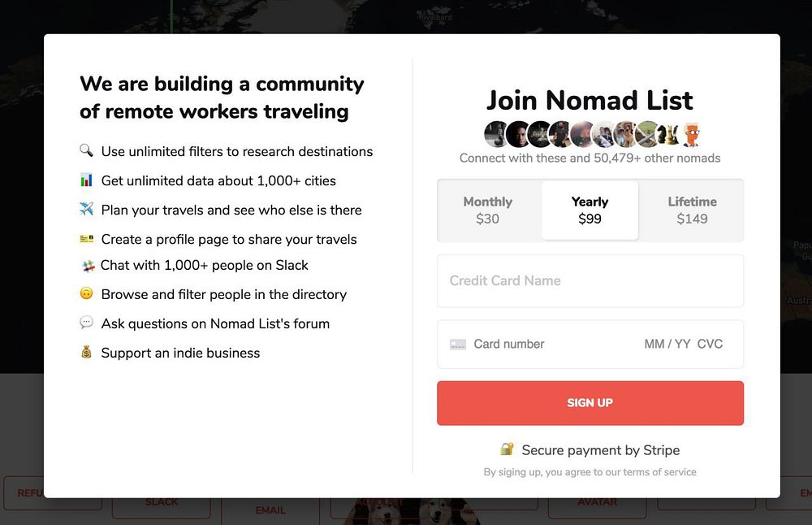Click the MM / YY expiry field
Screen dimensions: 812x525
tap(667, 344)
